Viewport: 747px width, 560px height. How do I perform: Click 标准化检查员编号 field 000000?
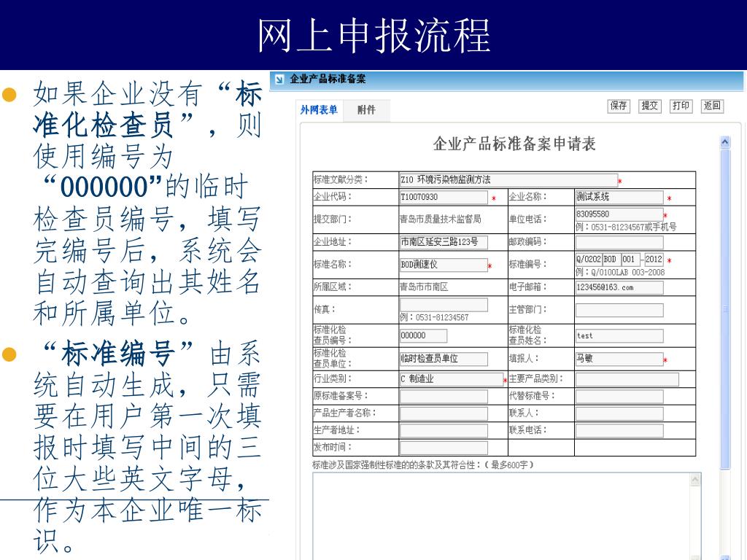[x=424, y=335]
